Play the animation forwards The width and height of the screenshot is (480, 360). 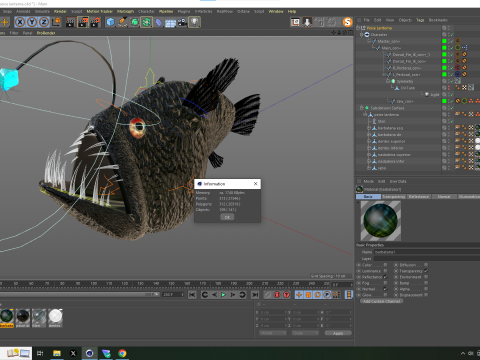tap(223, 295)
